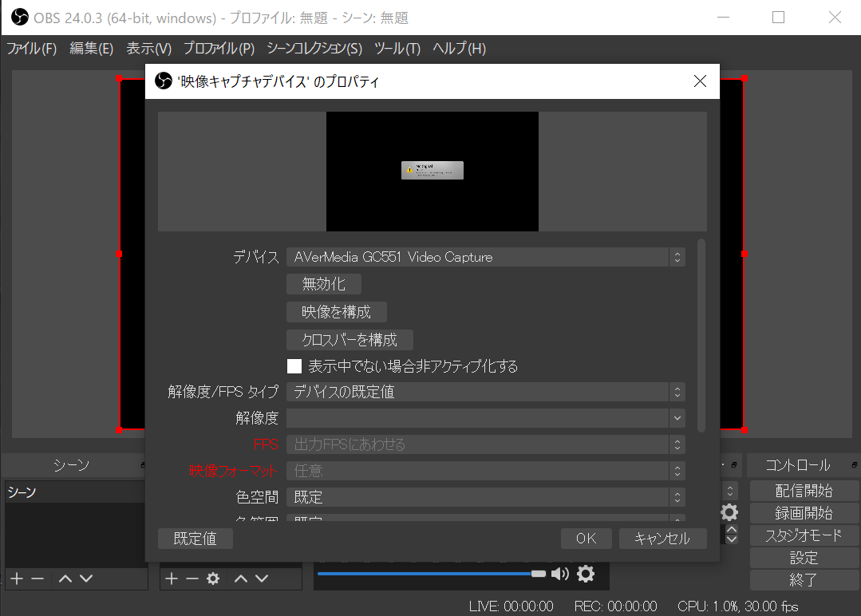Expand the 解像度 combo box
Screen dimensions: 861x616
click(x=485, y=418)
